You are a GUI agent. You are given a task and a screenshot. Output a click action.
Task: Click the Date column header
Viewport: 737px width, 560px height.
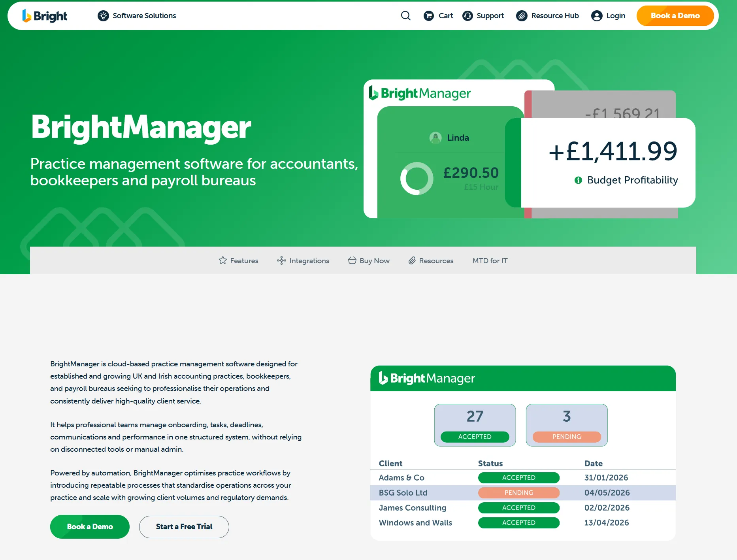594,463
